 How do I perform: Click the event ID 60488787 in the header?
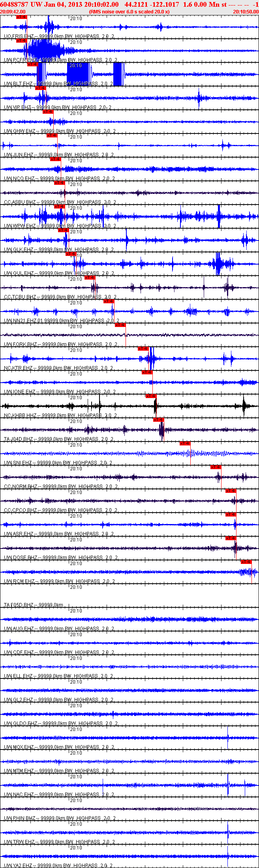(14, 4)
